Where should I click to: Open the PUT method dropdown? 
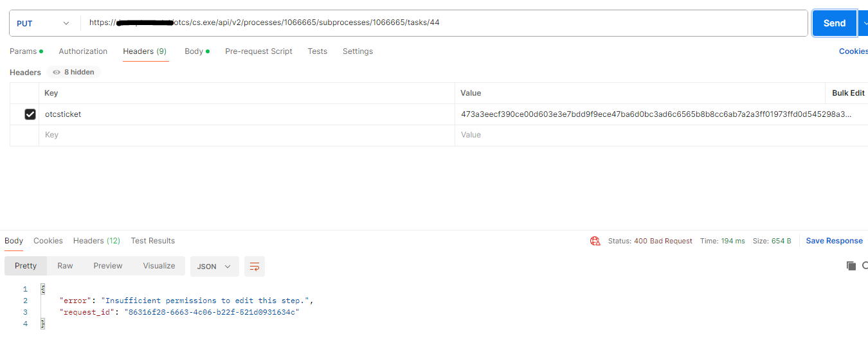pyautogui.click(x=43, y=23)
